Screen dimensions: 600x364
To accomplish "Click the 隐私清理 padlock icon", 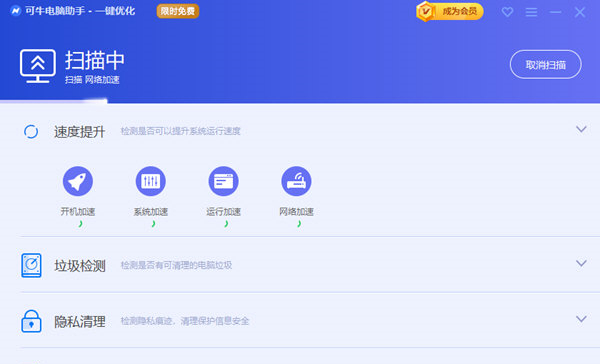I will pyautogui.click(x=31, y=321).
